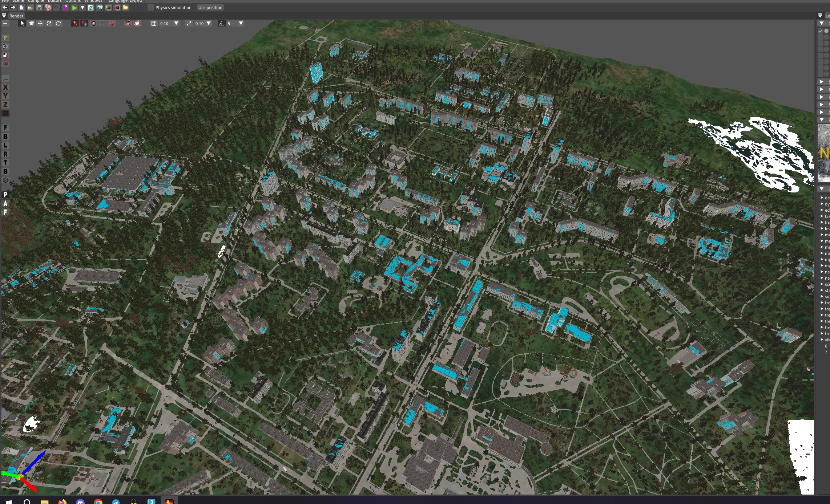Select the Scale tool with expanding corners
Viewport: 830px width, 504px height.
click(x=49, y=23)
